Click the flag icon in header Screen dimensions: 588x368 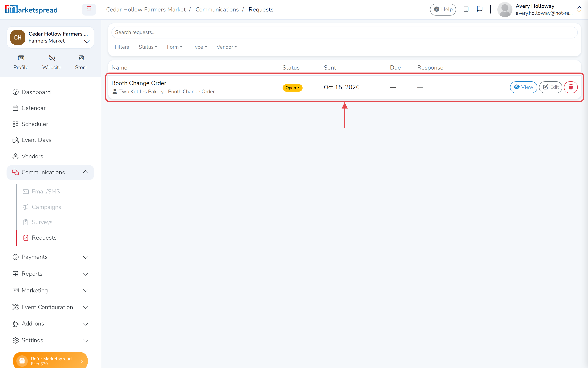(x=479, y=9)
